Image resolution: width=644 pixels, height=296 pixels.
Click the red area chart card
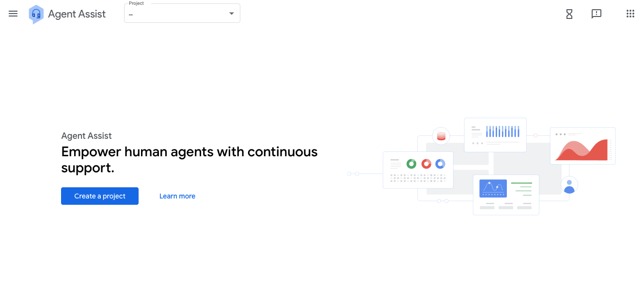pos(583,146)
